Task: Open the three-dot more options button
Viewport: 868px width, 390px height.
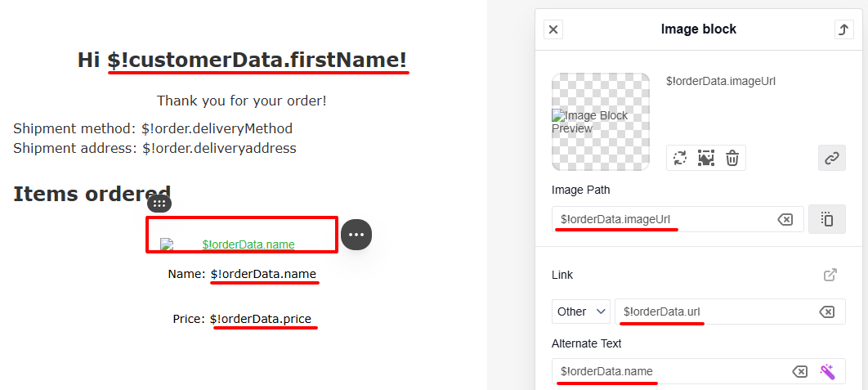Action: coord(356,235)
